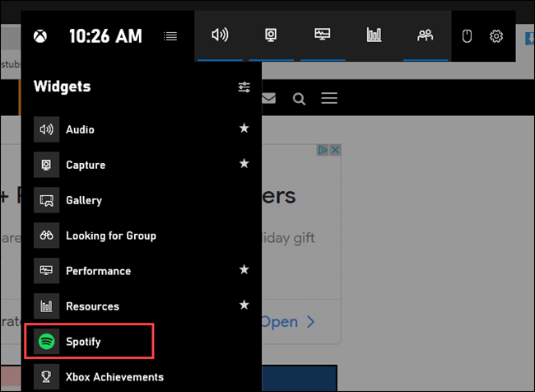Select Audio in the Widgets list
The height and width of the screenshot is (392, 535).
pyautogui.click(x=80, y=129)
